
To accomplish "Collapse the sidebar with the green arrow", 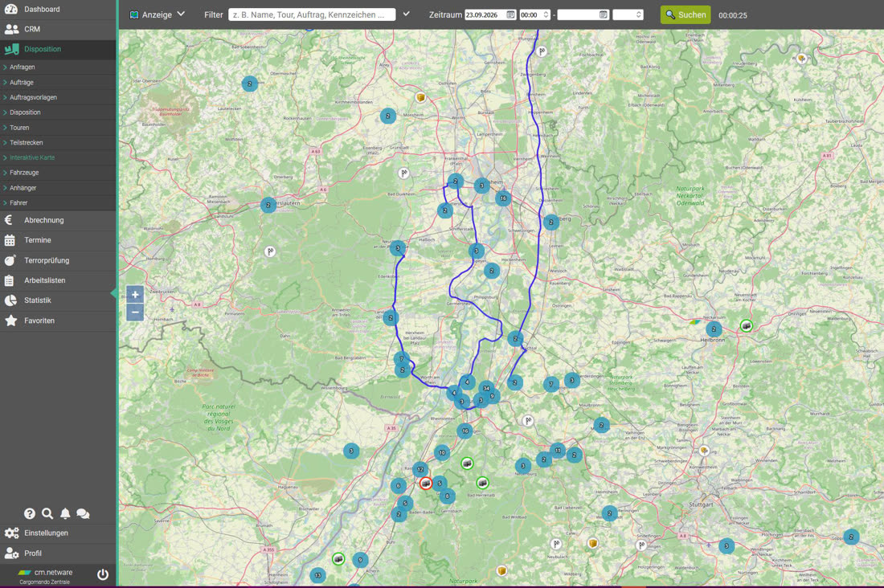I will pyautogui.click(x=114, y=293).
